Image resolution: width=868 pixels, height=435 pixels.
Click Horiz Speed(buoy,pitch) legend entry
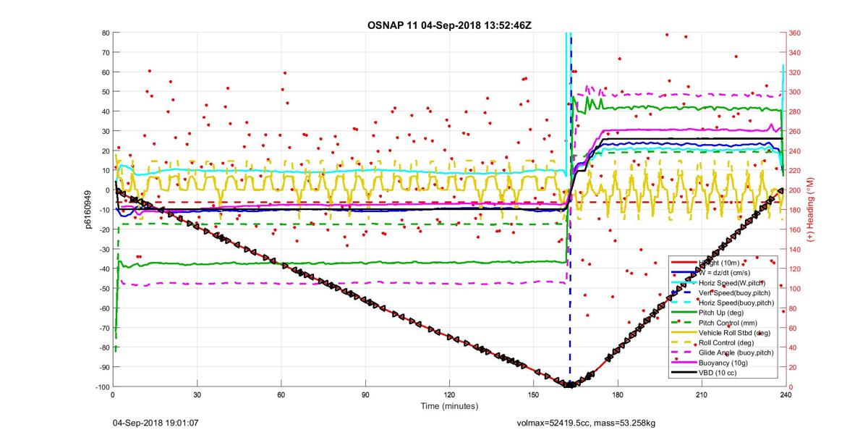tap(737, 302)
